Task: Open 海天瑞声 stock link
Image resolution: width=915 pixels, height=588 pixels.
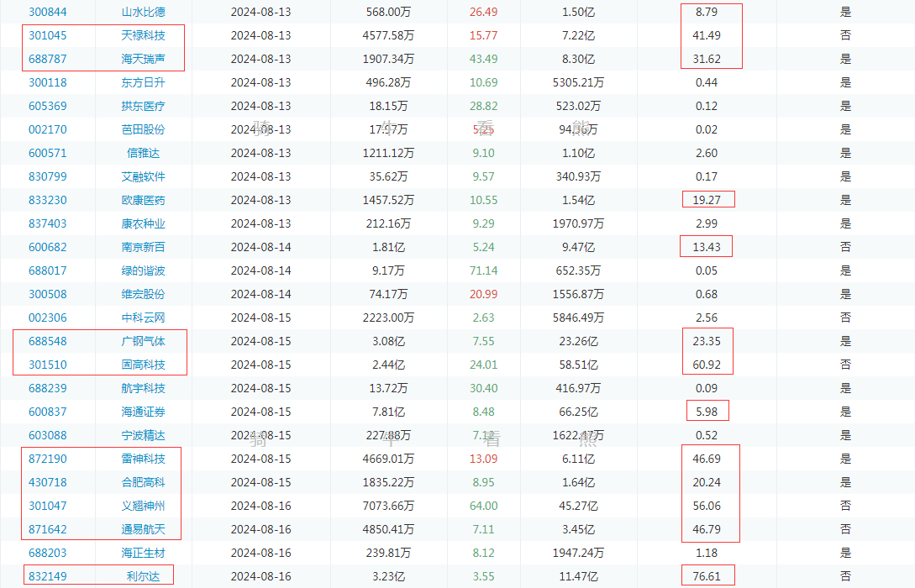Action: (x=143, y=59)
